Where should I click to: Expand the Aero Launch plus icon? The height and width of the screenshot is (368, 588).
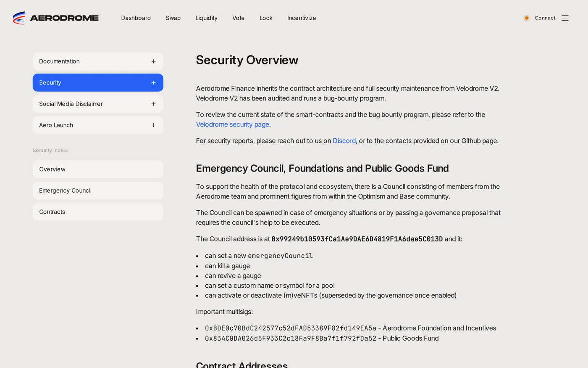click(x=153, y=125)
